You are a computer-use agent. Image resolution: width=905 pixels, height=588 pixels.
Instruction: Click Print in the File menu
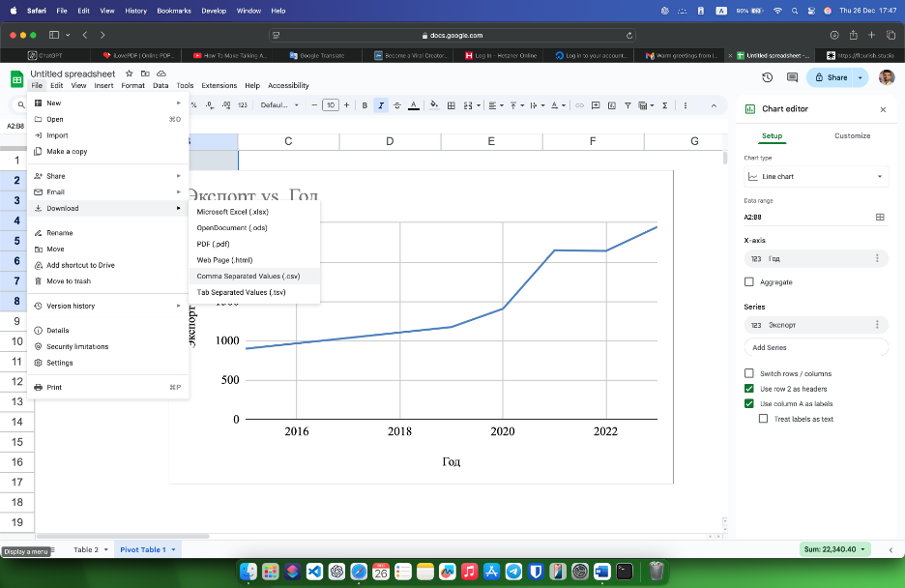click(108, 387)
